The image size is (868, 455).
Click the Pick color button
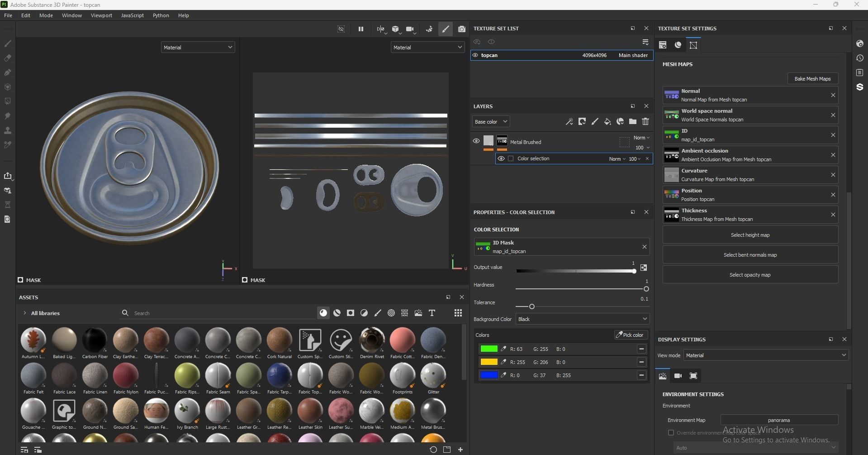click(631, 335)
